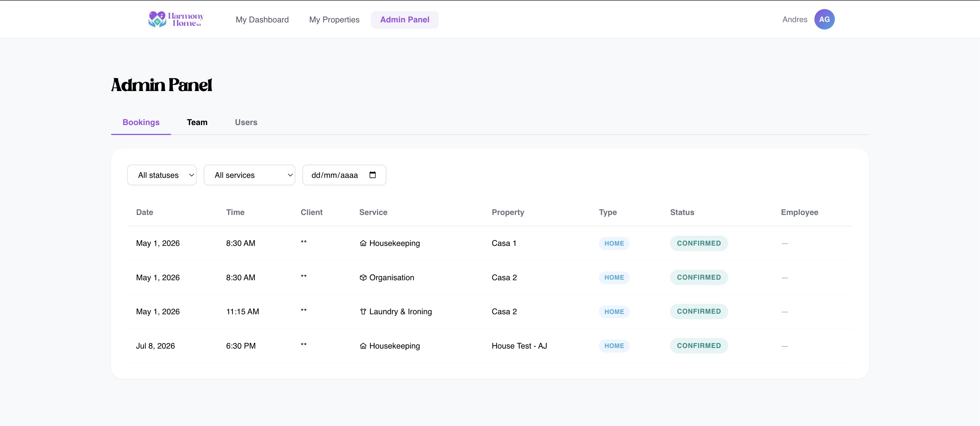The height and width of the screenshot is (426, 980).
Task: Click the Andres user name
Action: (795, 20)
